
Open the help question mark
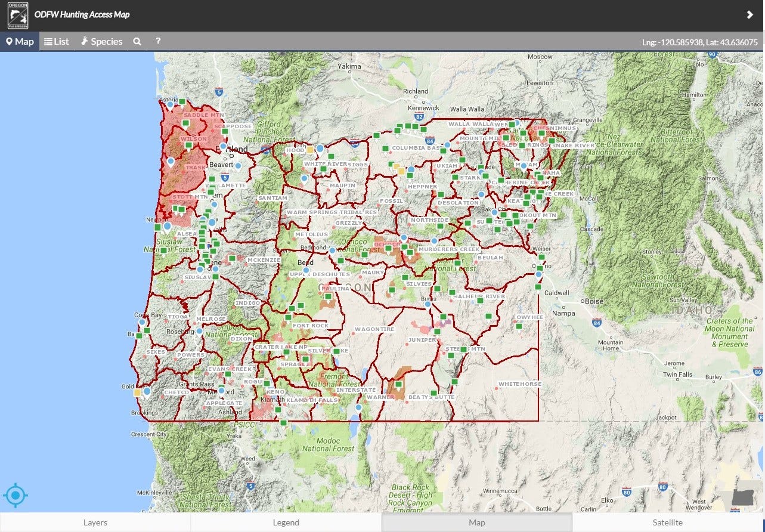click(158, 41)
